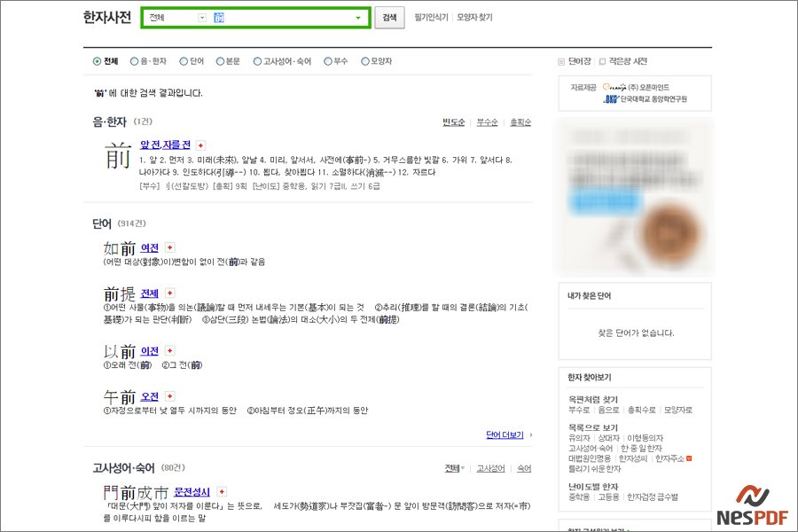Filter idioms by 숙어
Viewport: 798px width, 532px height.
pos(524,468)
